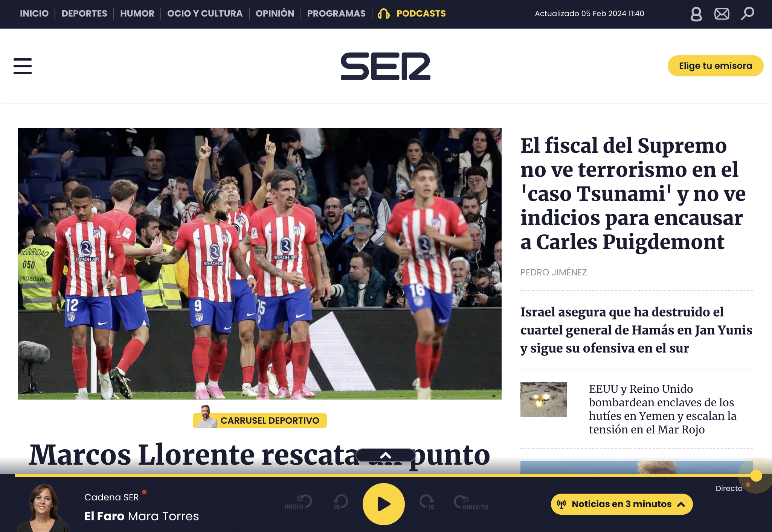Start playback with the yellow play button
This screenshot has height=532, width=772.
[x=383, y=504]
